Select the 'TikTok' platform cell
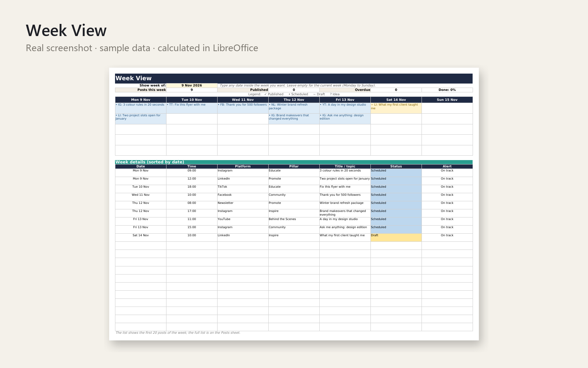Image resolution: width=588 pixels, height=368 pixels. coord(243,189)
